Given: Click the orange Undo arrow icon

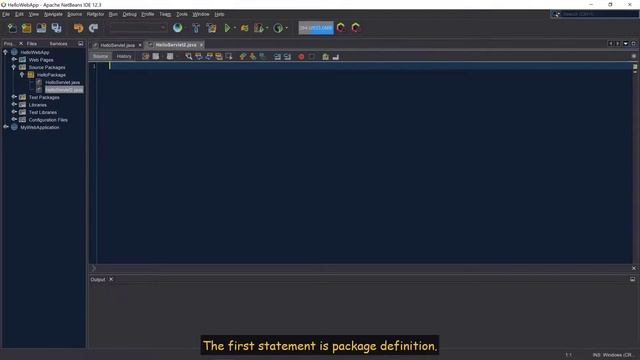Looking at the screenshot, I should coord(78,28).
